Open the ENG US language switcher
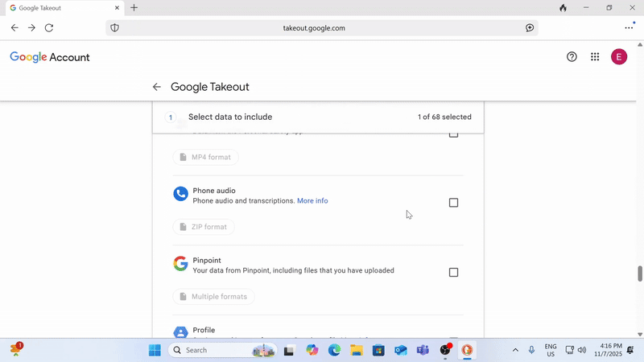Image resolution: width=644 pixels, height=362 pixels. [x=551, y=350]
